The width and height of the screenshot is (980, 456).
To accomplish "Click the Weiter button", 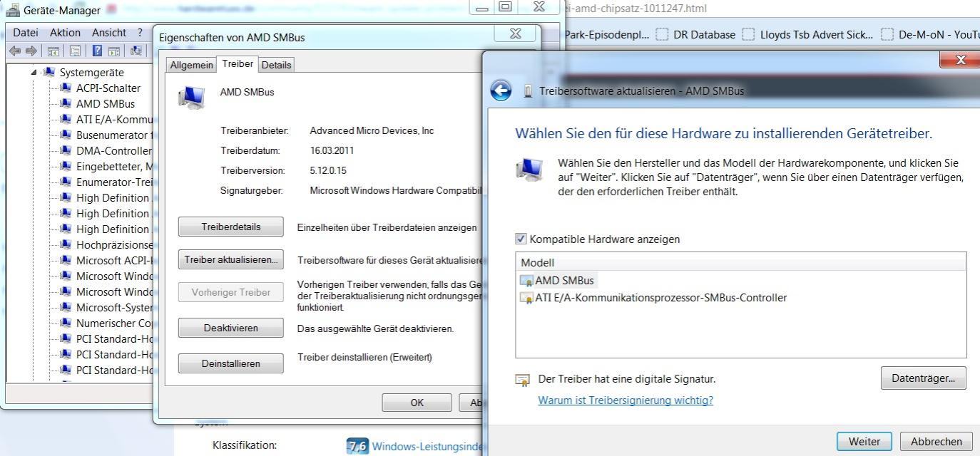I will 864,442.
